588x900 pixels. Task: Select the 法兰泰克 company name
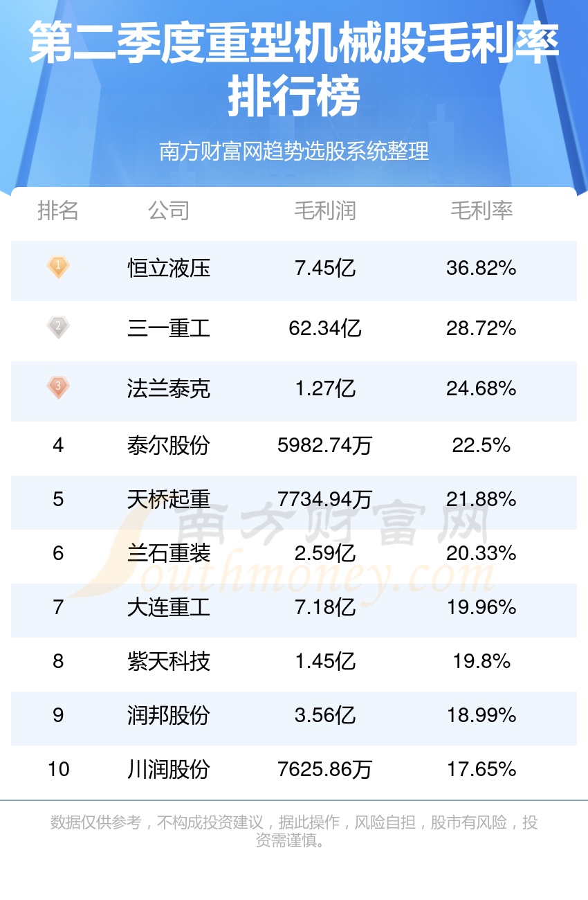point(169,388)
